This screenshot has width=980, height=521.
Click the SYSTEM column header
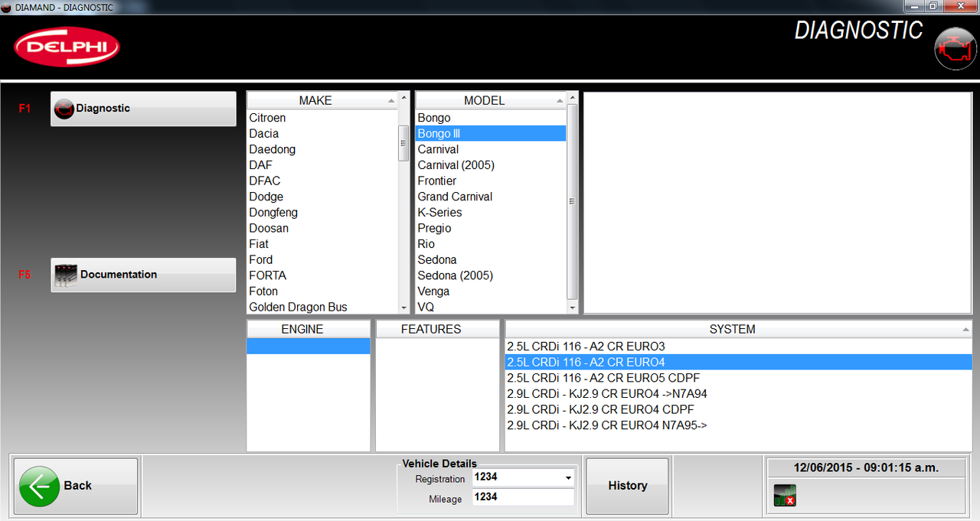pos(738,329)
